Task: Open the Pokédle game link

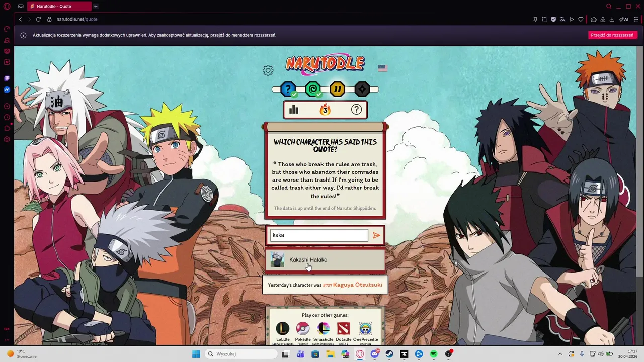Action: [303, 332]
